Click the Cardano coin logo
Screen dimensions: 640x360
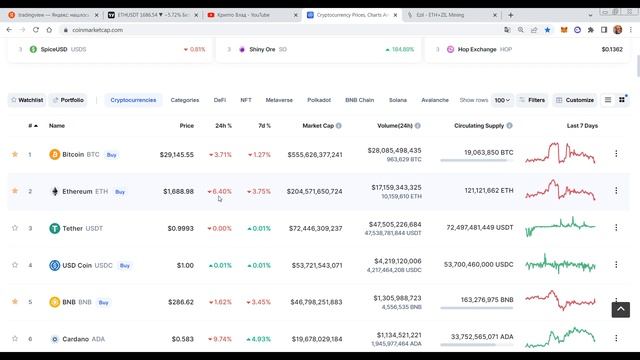tap(54, 339)
